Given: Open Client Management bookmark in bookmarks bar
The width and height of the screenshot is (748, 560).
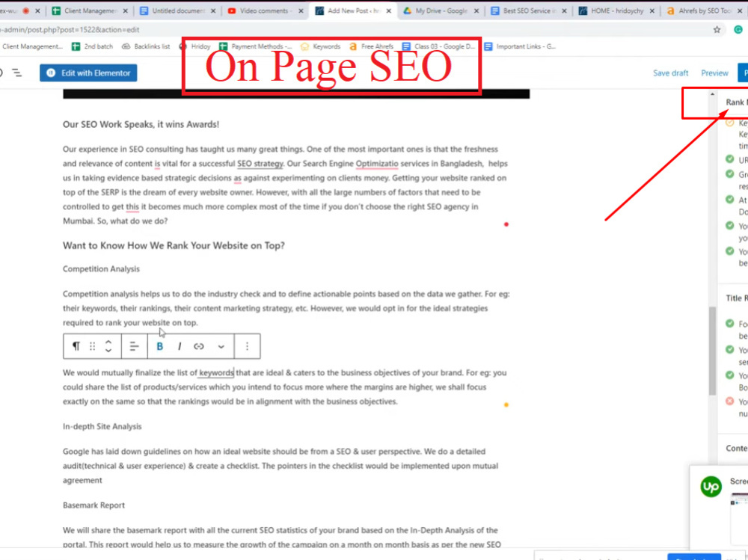Looking at the screenshot, I should [31, 46].
